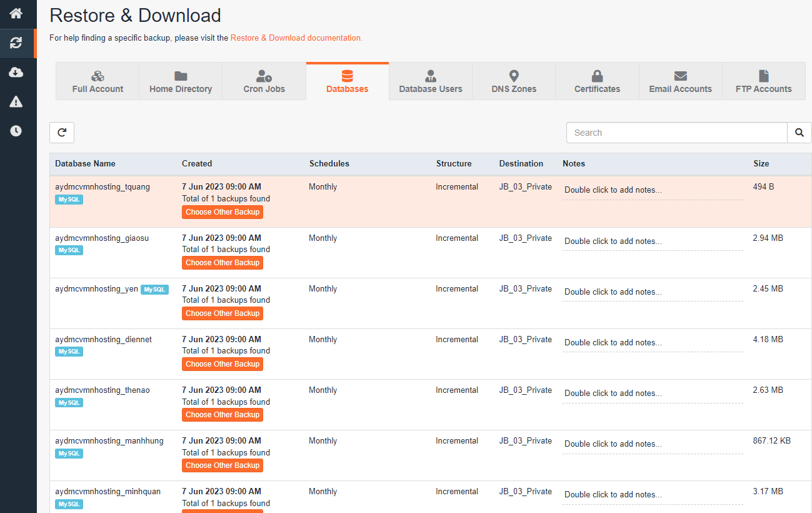Select the FTP Accounts tab
Image resolution: width=812 pixels, height=513 pixels.
[763, 81]
